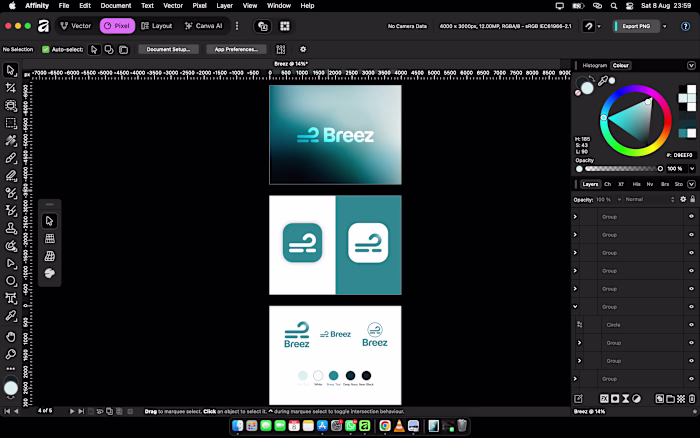Switch to Vector studio
This screenshot has height=438, width=700.
point(75,26)
